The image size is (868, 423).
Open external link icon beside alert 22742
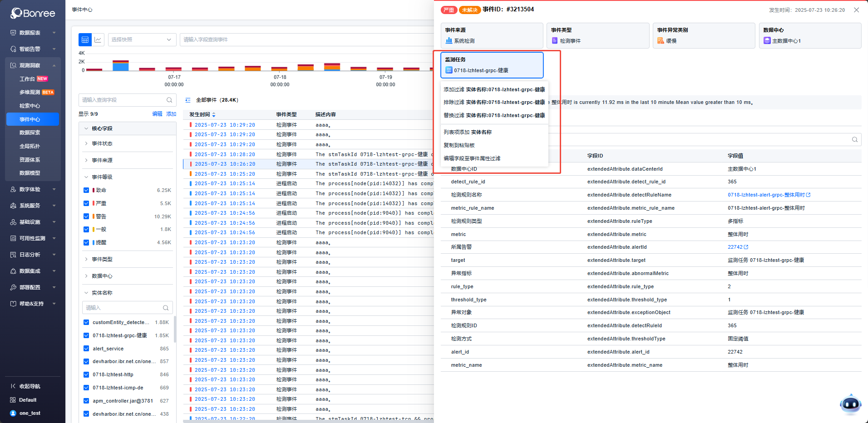[746, 247]
